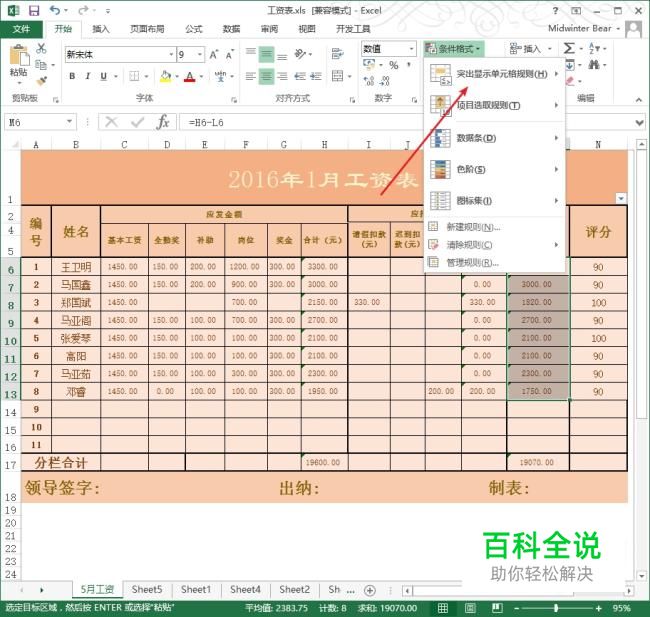This screenshot has width=650, height=617.
Task: Decrease font size with small A icon
Action: click(229, 54)
